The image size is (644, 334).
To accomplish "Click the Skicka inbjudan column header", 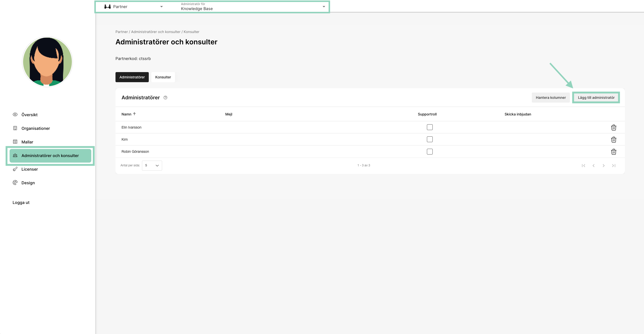I will (x=518, y=114).
